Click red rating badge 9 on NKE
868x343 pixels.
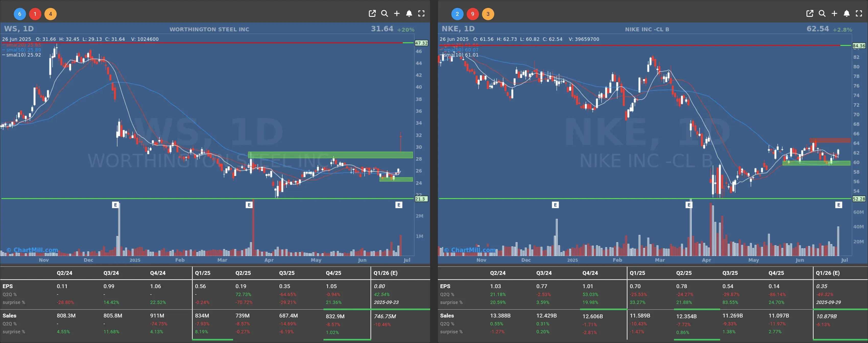[x=473, y=14]
